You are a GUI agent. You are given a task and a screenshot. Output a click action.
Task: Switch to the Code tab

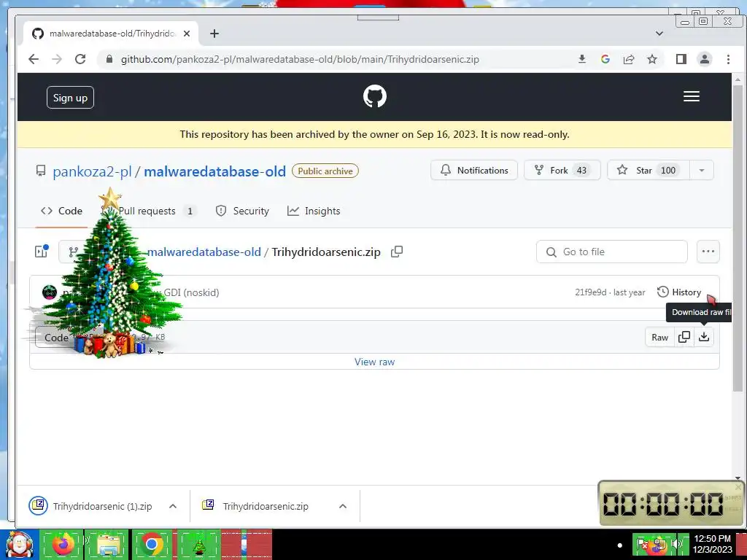[x=61, y=211]
